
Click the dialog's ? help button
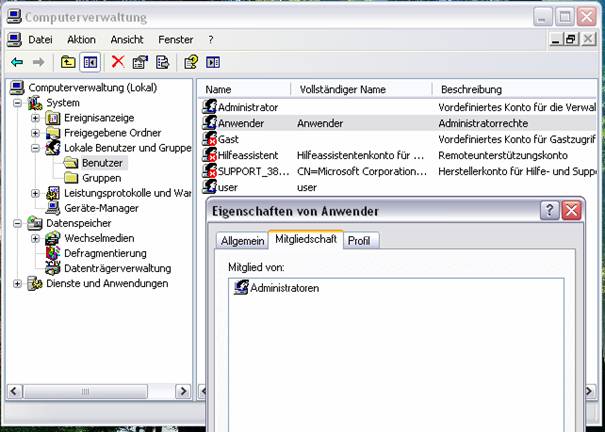[549, 211]
